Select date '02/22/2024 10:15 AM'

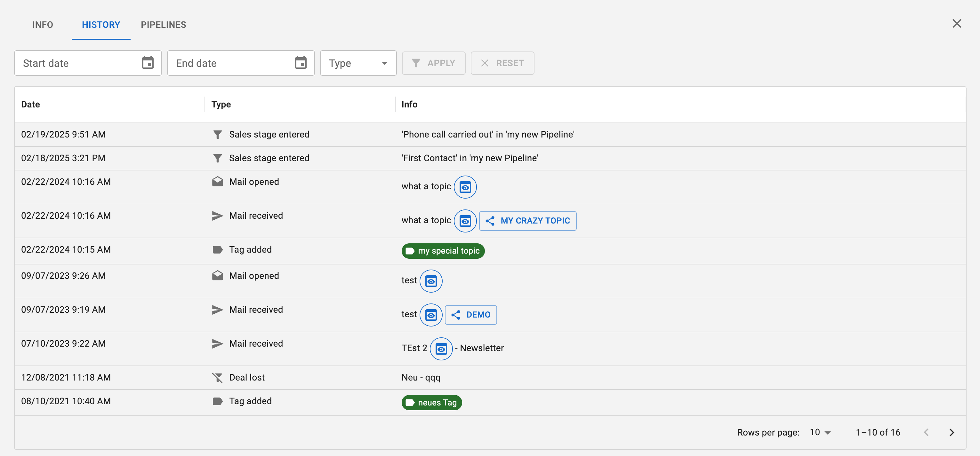(x=66, y=250)
